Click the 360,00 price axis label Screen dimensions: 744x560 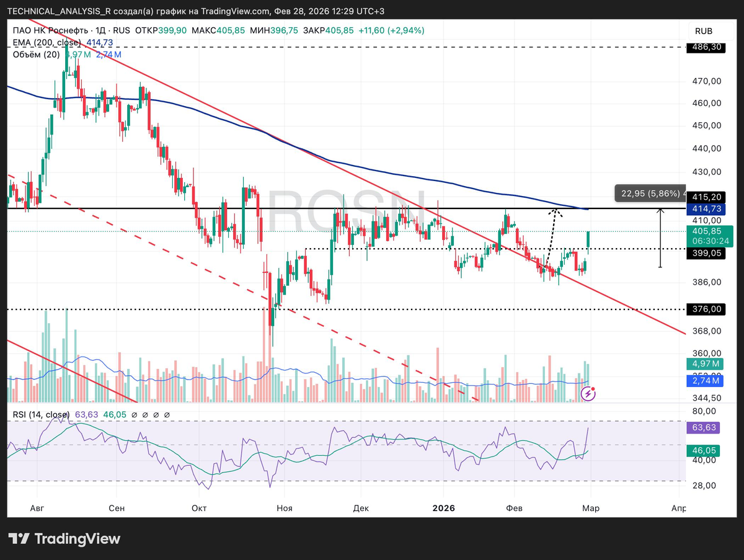coord(706,353)
